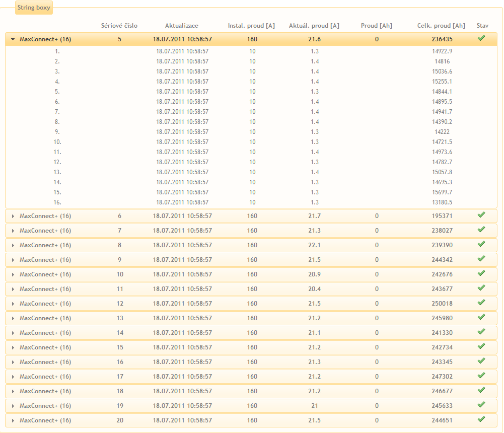Expand MaxConnect+ row with serial number 18

(13, 391)
